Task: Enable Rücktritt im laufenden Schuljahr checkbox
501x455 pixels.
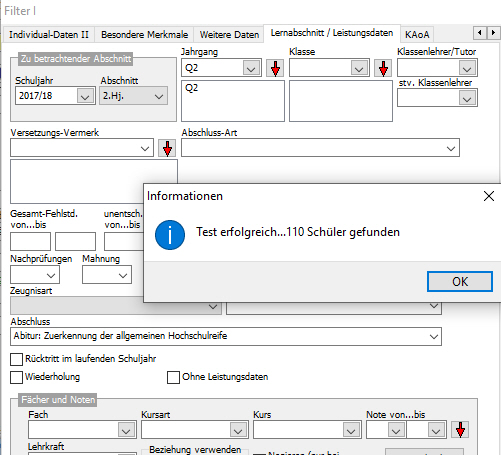Action: (x=16, y=360)
